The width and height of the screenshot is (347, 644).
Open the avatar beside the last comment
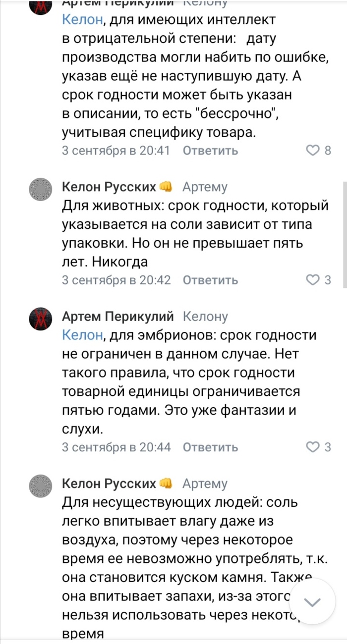41,486
